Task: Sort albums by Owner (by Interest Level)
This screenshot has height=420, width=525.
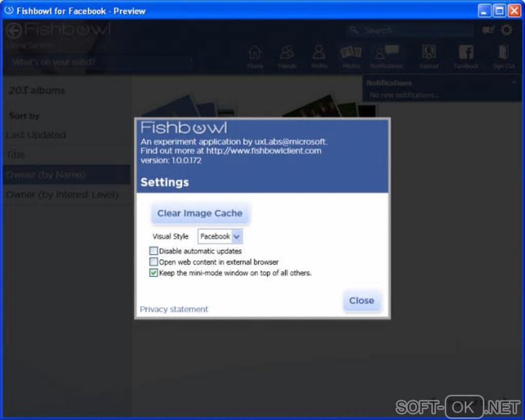Action: (66, 194)
